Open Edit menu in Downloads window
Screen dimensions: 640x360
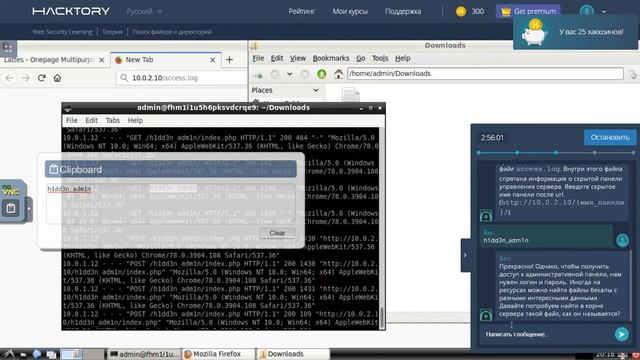click(x=277, y=58)
